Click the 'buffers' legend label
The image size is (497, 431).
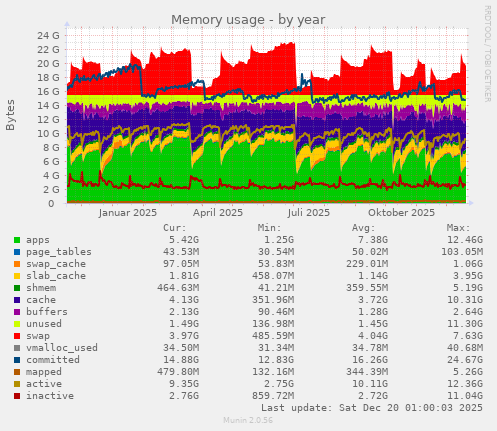(47, 312)
